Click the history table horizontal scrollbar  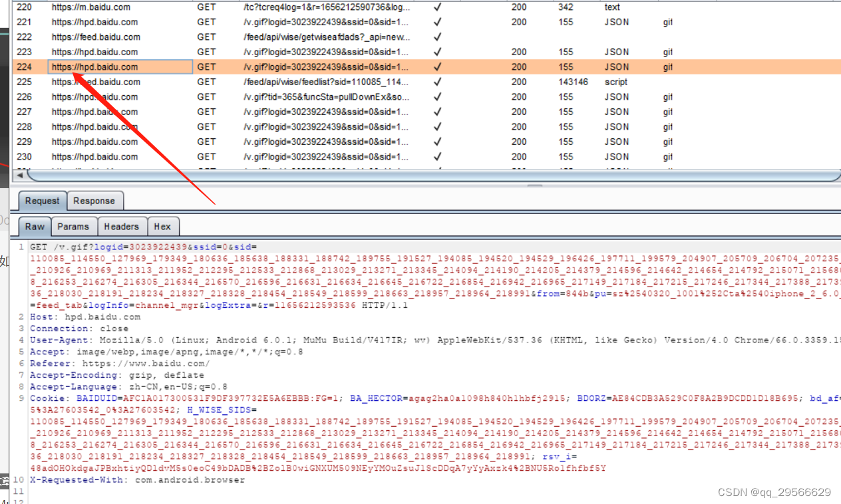[432, 176]
